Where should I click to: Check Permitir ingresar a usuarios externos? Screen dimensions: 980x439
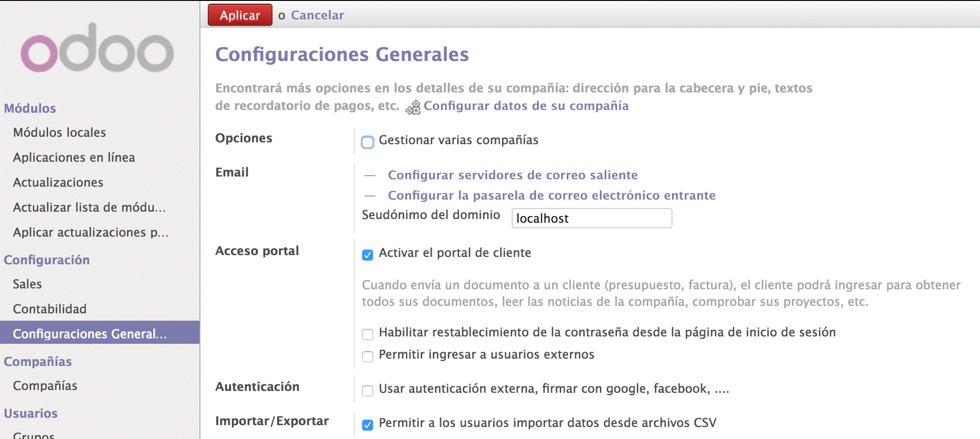coord(368,356)
